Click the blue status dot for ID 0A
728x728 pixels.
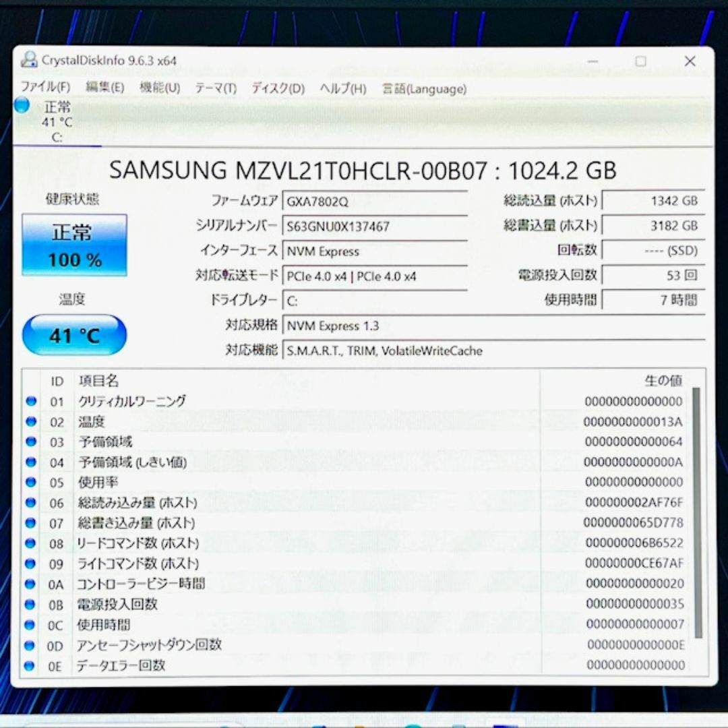tap(30, 584)
